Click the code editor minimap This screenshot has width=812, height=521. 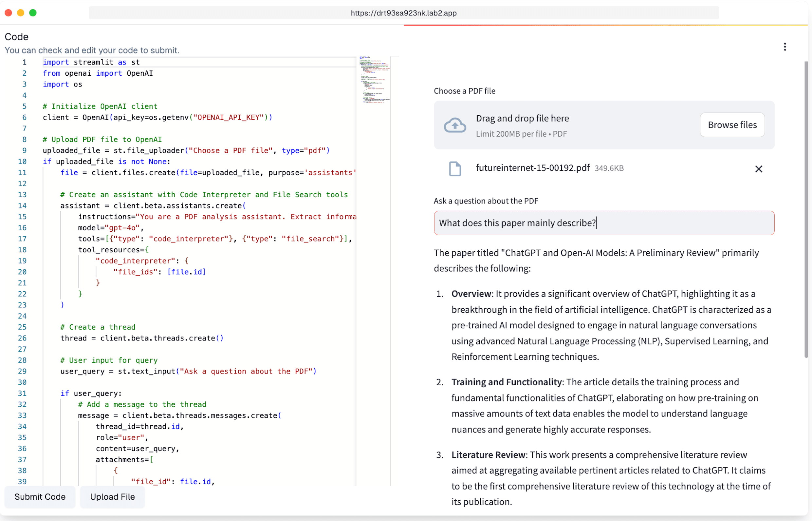[x=374, y=80]
